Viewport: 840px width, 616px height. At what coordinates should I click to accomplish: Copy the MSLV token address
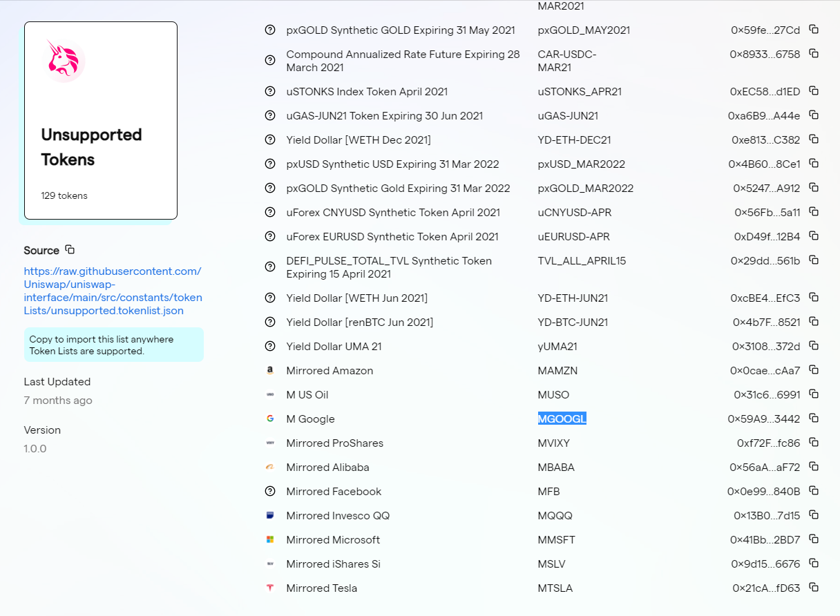(x=814, y=563)
